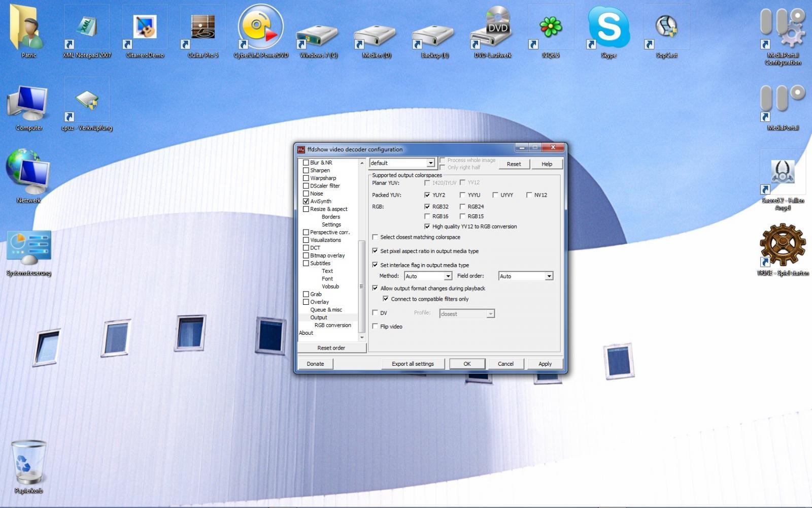Launch XML Notepad 2007 shortcut
This screenshot has width=812, height=508.
coord(87,30)
